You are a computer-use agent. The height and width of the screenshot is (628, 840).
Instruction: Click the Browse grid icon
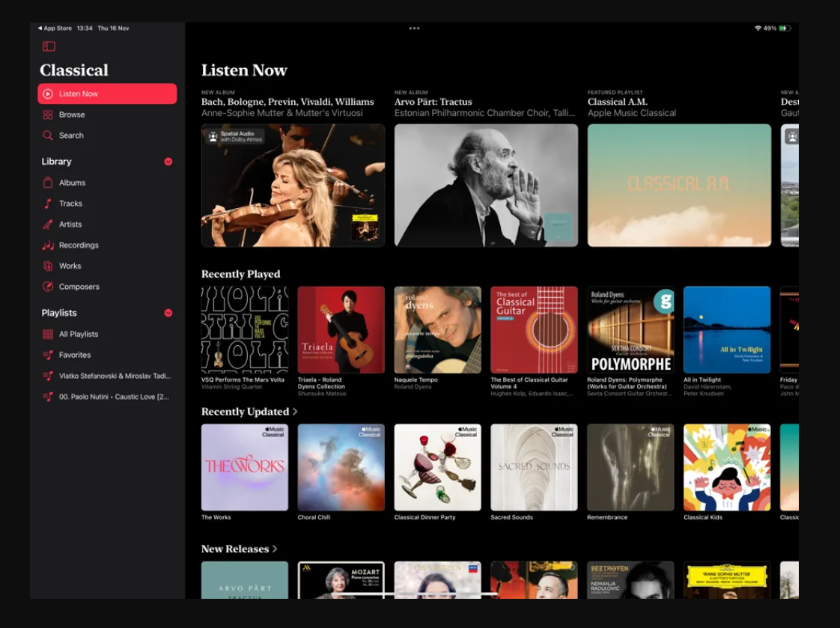click(x=48, y=115)
